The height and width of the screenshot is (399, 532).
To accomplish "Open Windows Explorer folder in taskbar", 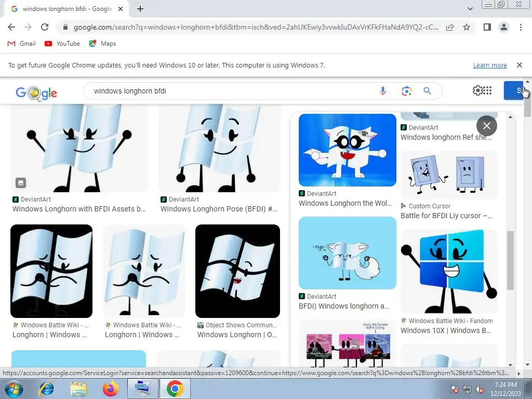I will coord(78,389).
